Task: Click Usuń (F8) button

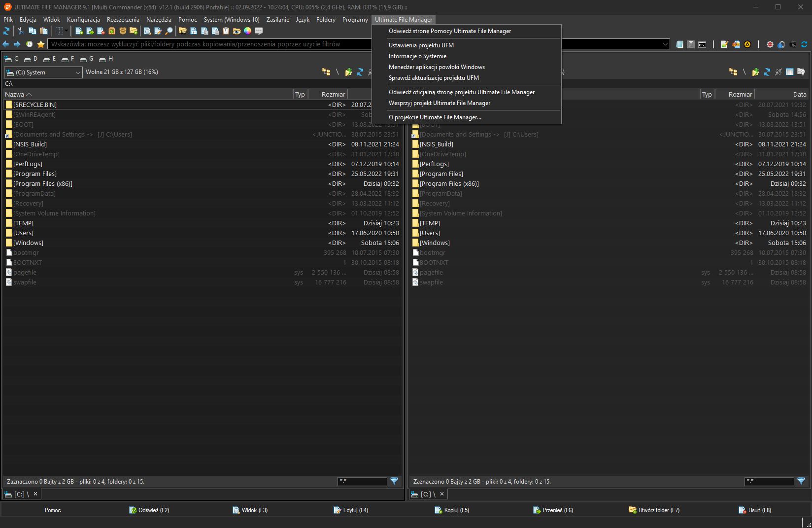Action: 755,510
